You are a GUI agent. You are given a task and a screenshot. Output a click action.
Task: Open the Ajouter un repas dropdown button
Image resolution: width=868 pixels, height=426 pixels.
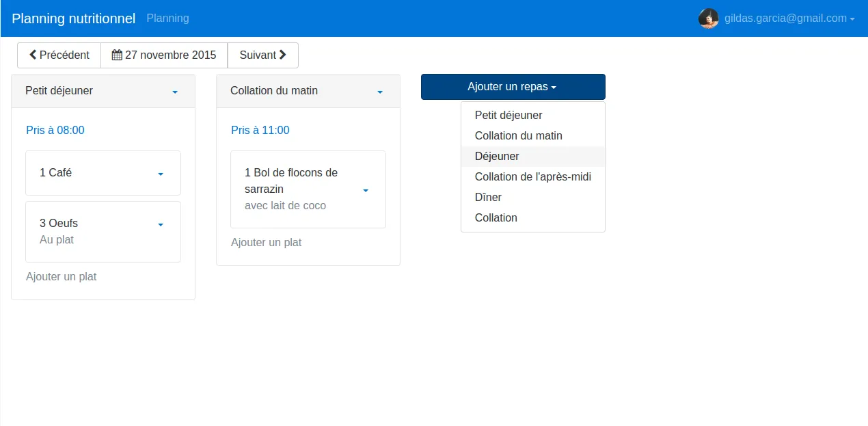tap(513, 87)
